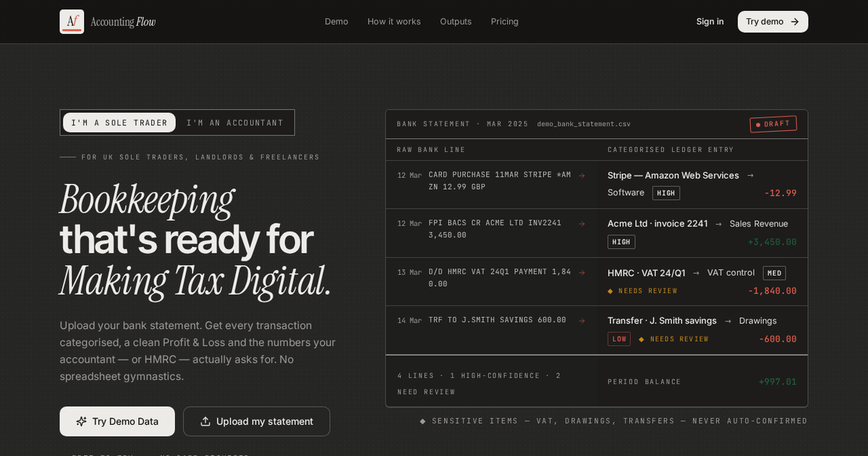Click Accounting Flow brand name text
This screenshot has height=456, width=868.
click(123, 22)
